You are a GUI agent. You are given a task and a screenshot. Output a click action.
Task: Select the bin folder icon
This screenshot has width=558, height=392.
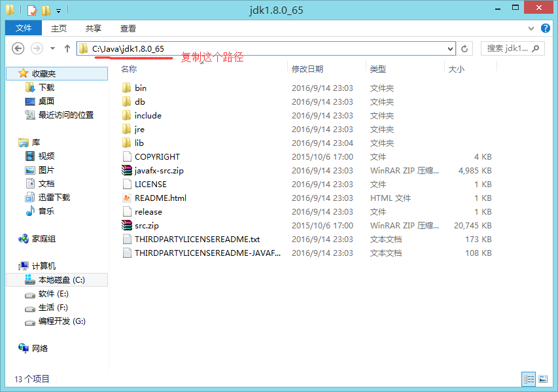127,88
